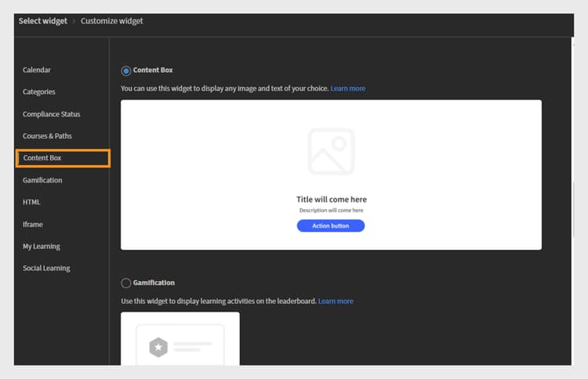
Task: Open Learn more link for Content Box
Action: [348, 88]
